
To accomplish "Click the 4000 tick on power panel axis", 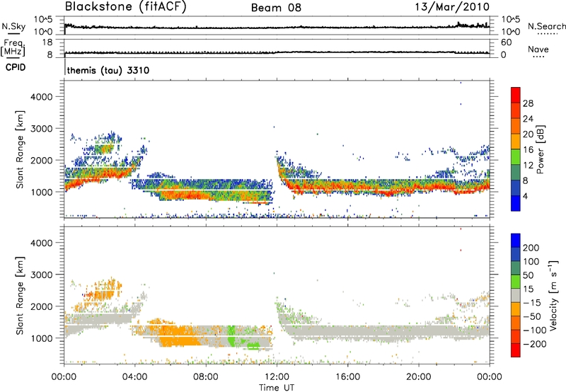I will point(41,97).
